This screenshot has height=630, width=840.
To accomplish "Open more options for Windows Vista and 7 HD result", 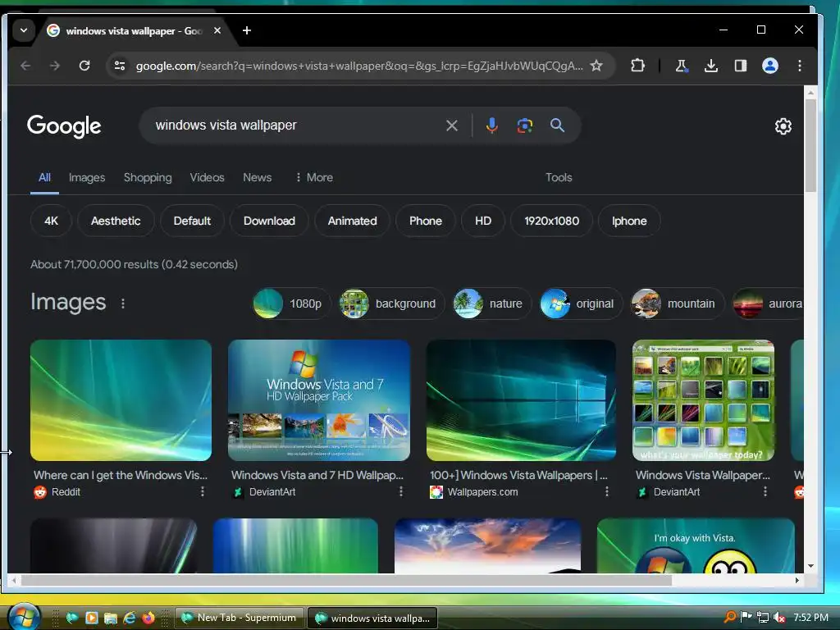I will (x=400, y=491).
